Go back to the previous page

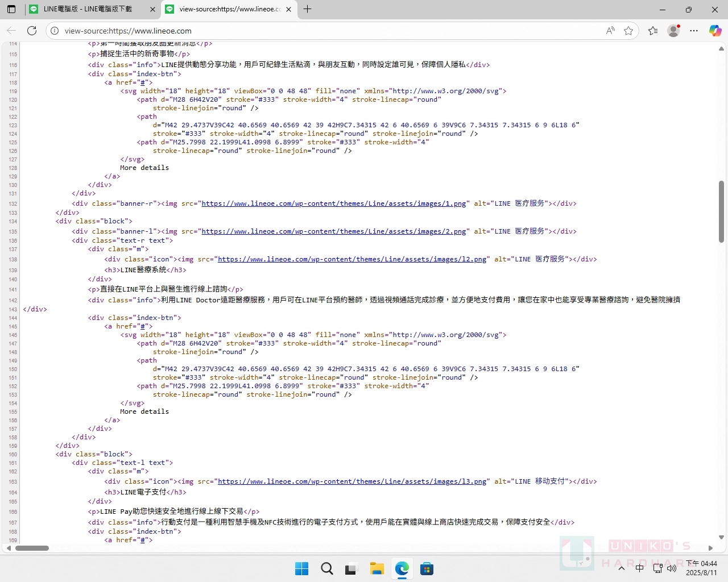point(11,31)
